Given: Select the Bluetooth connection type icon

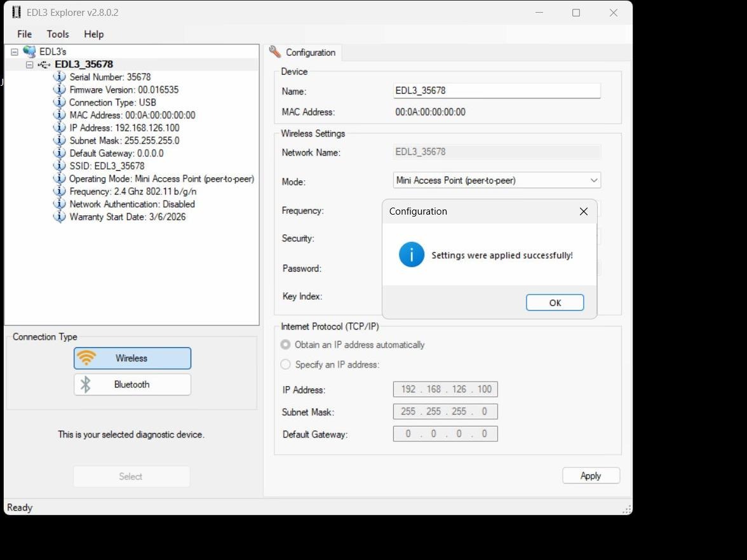Looking at the screenshot, I should [x=85, y=384].
